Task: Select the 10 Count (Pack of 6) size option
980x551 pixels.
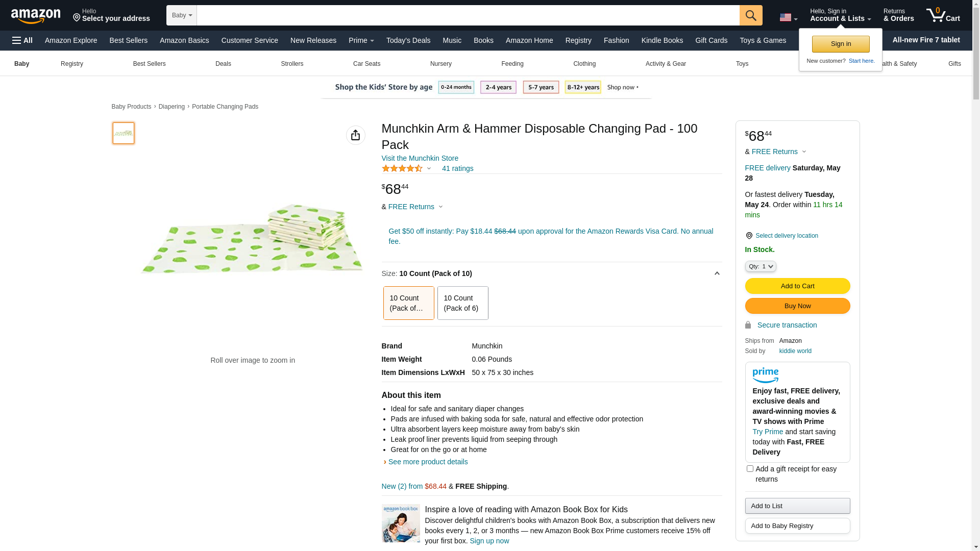Action: click(462, 303)
